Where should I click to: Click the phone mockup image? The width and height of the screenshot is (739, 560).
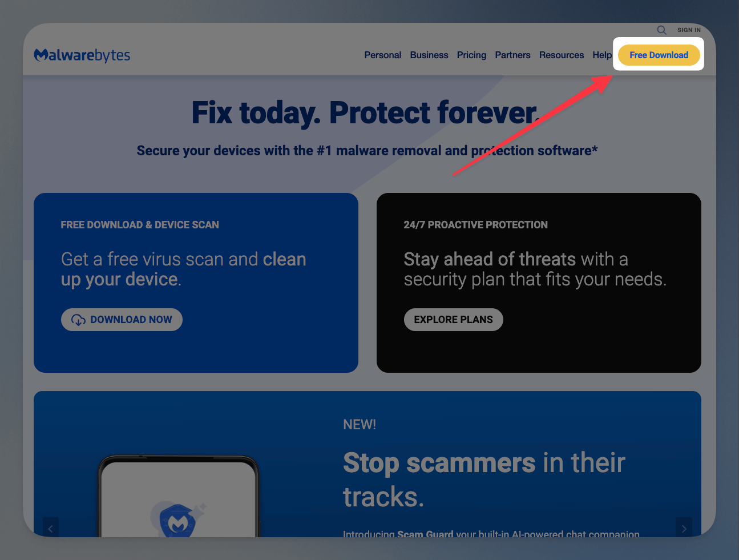(x=179, y=496)
